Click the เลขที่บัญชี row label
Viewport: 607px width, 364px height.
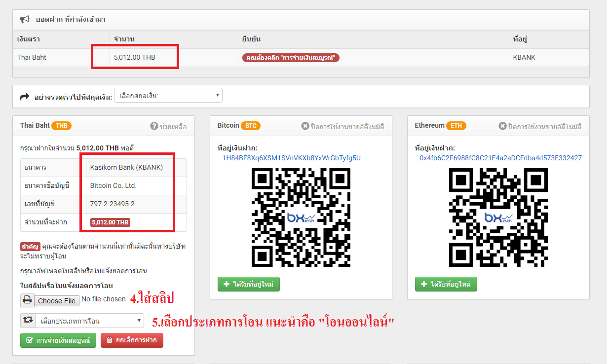(39, 204)
